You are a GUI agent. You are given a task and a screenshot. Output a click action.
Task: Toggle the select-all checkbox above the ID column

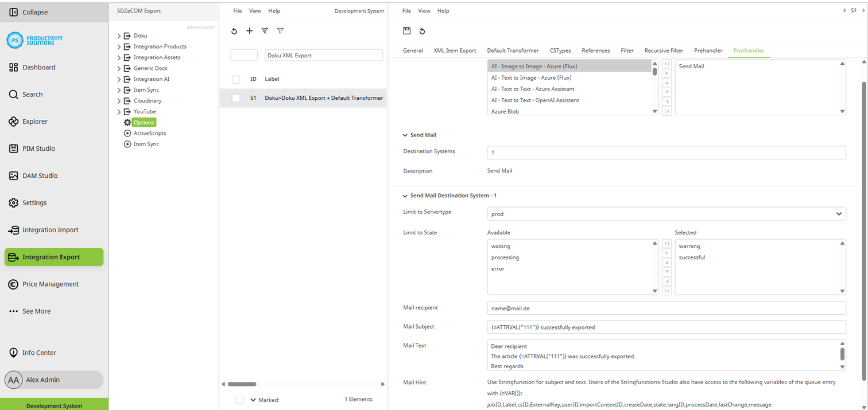click(x=236, y=79)
